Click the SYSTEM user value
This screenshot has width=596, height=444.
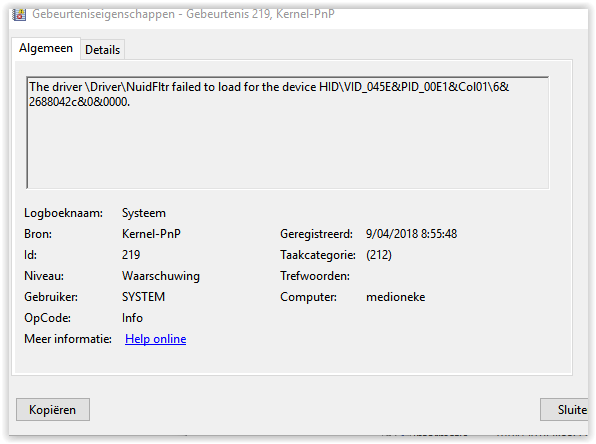tap(143, 297)
